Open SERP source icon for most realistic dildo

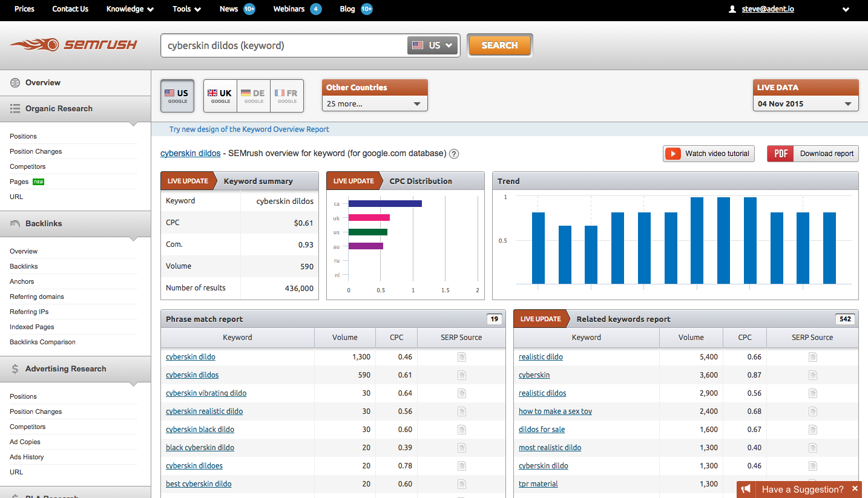pos(813,448)
